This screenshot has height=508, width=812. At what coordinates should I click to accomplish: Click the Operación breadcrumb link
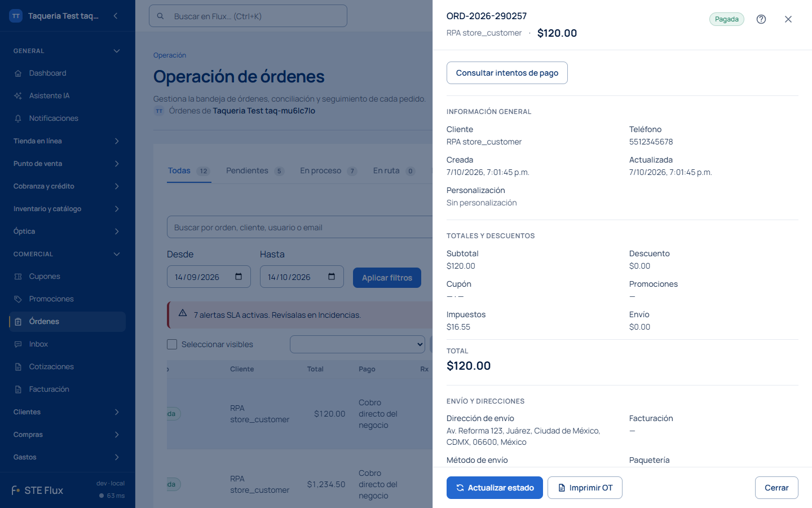coord(170,55)
